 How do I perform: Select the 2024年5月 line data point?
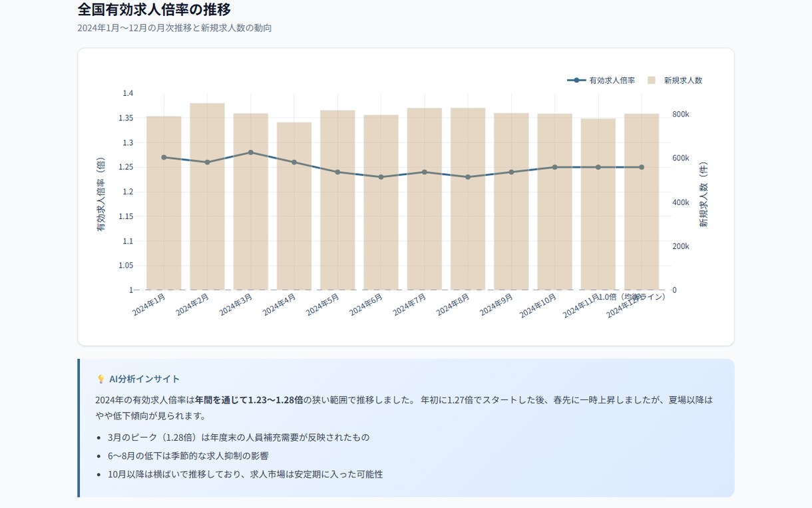click(337, 172)
